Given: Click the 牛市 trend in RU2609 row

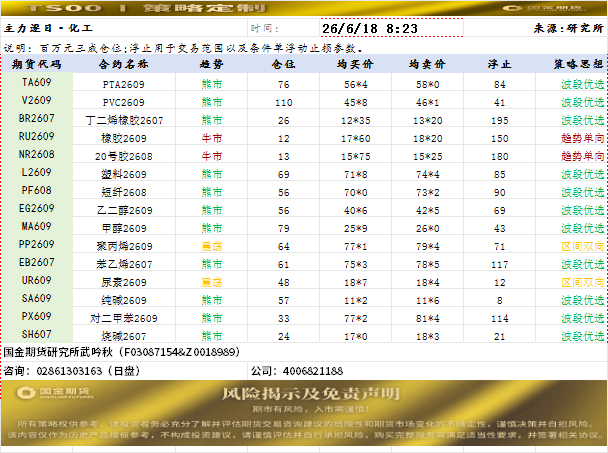Looking at the screenshot, I should [x=212, y=138].
